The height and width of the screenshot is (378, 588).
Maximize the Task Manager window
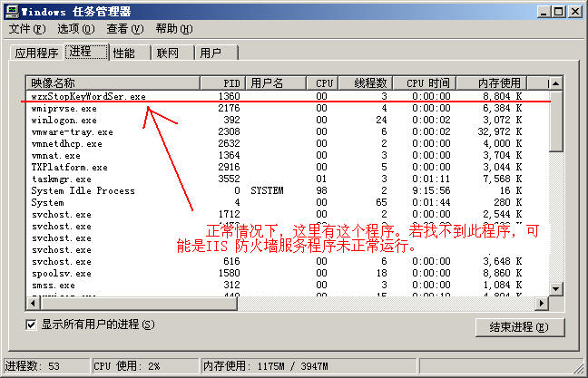click(x=558, y=12)
